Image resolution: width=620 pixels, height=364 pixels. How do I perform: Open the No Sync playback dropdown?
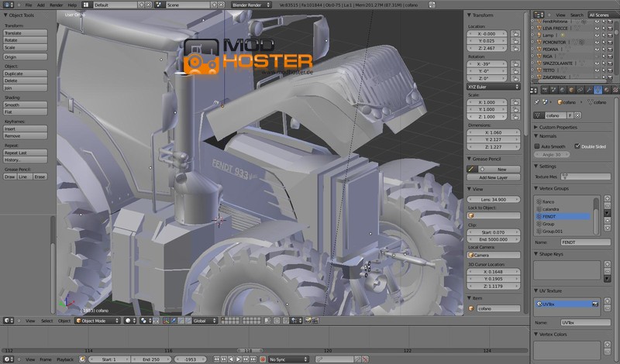pyautogui.click(x=288, y=359)
